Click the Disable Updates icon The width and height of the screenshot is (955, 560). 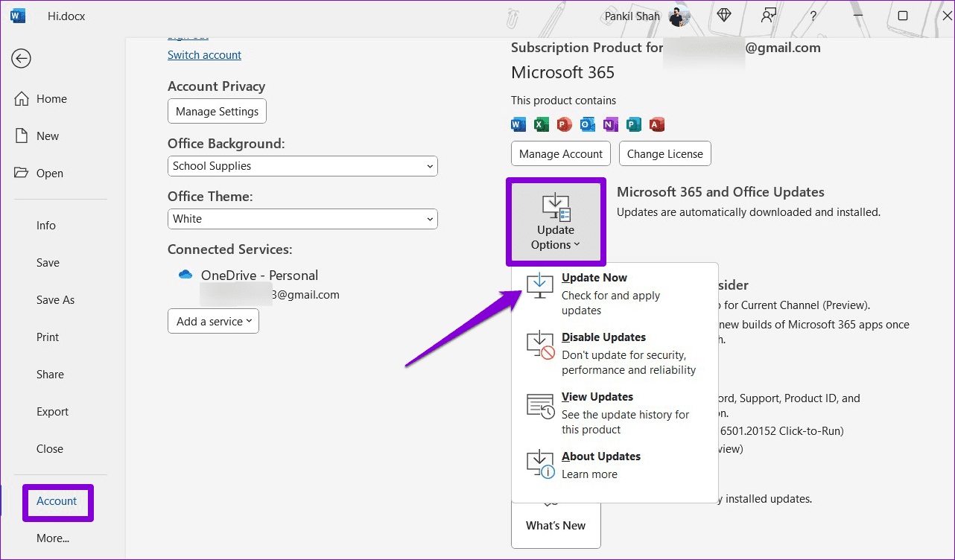[540, 346]
